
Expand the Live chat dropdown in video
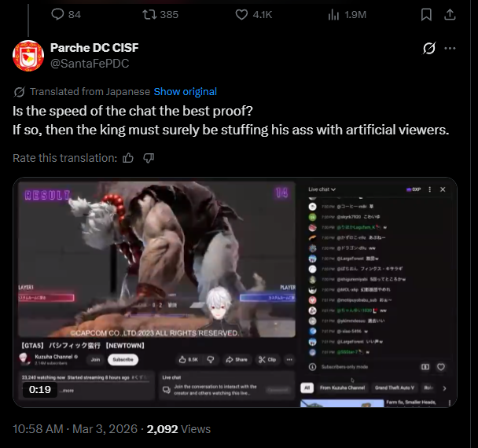pos(322,189)
